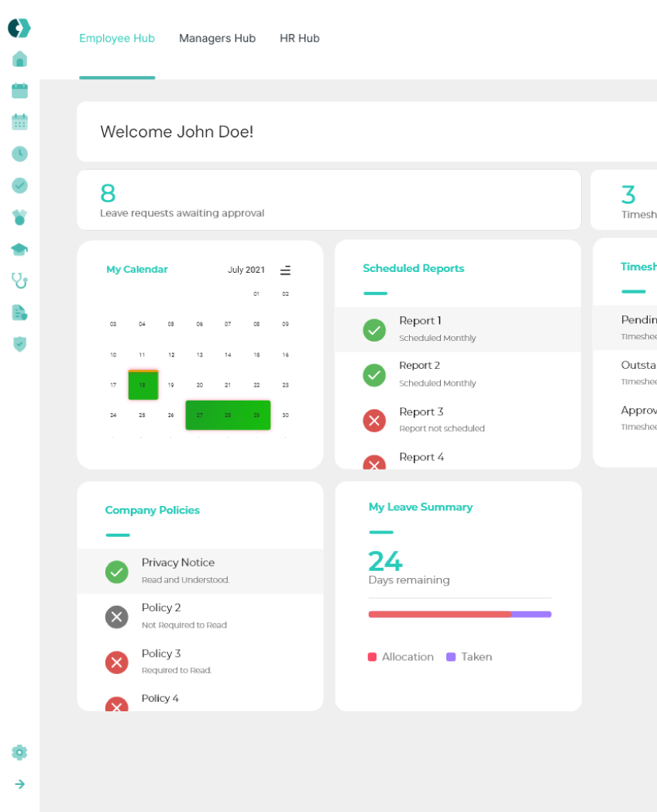Select date 14 in the July calendar
The width and height of the screenshot is (657, 812).
228,355
